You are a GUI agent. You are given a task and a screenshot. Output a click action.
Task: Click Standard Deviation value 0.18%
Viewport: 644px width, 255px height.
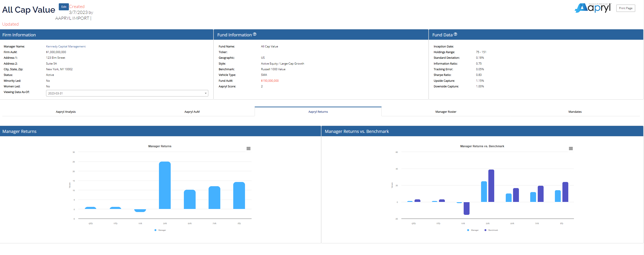pyautogui.click(x=480, y=58)
